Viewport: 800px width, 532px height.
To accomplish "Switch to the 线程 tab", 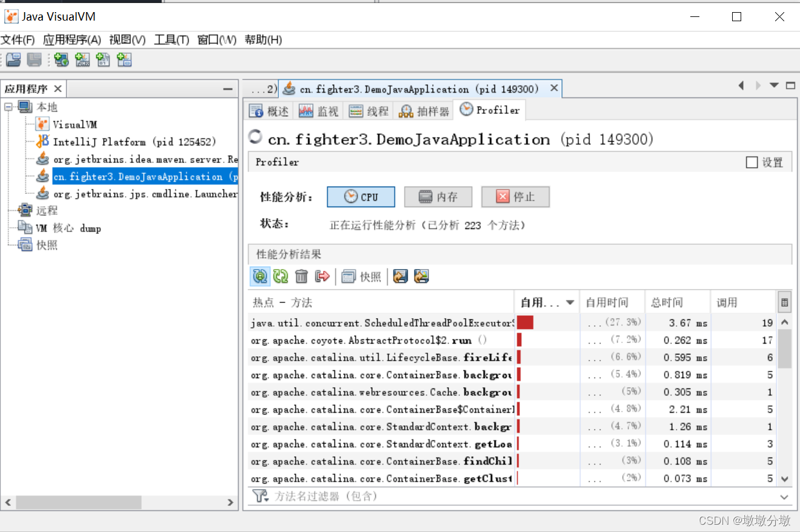I will [368, 111].
